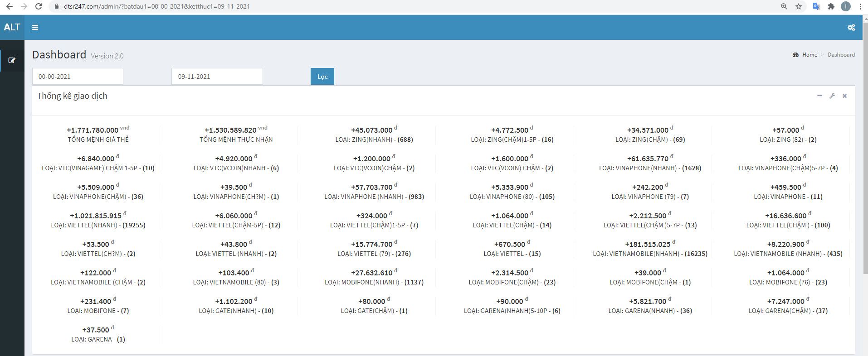This screenshot has width=868, height=356.
Task: Go to Home breadcrumb link
Action: (809, 55)
